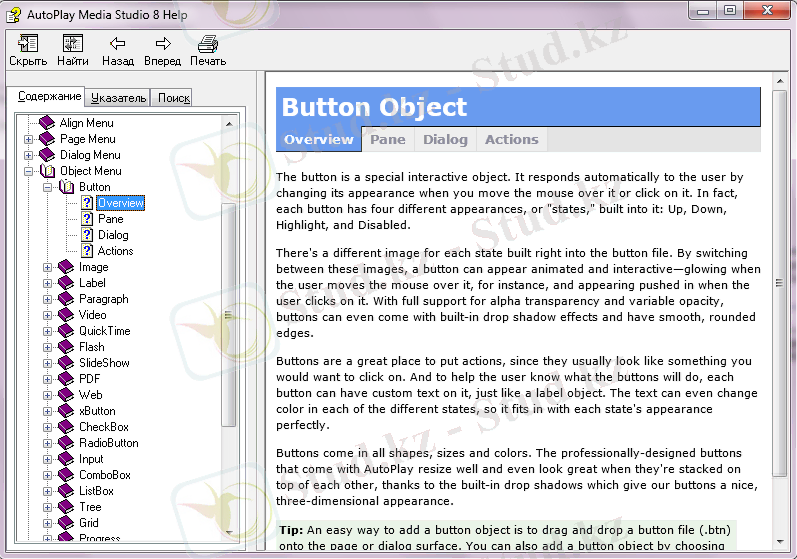The image size is (797, 559).
Task: Click the question-mark page icon beside Pane
Action: point(87,219)
